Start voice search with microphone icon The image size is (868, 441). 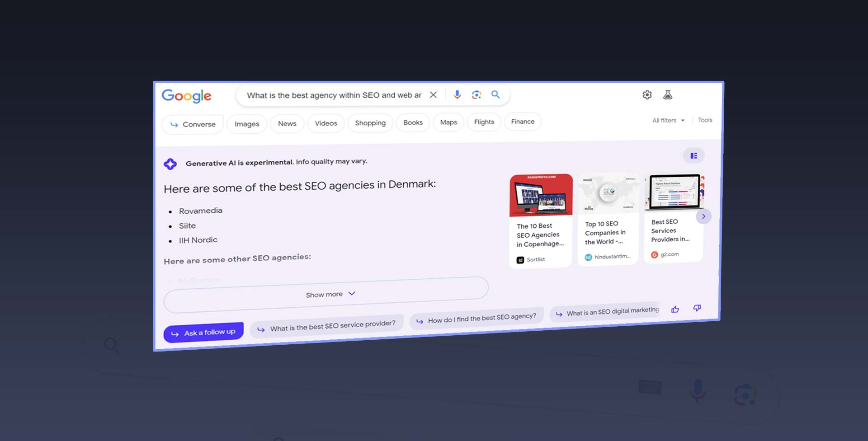457,94
